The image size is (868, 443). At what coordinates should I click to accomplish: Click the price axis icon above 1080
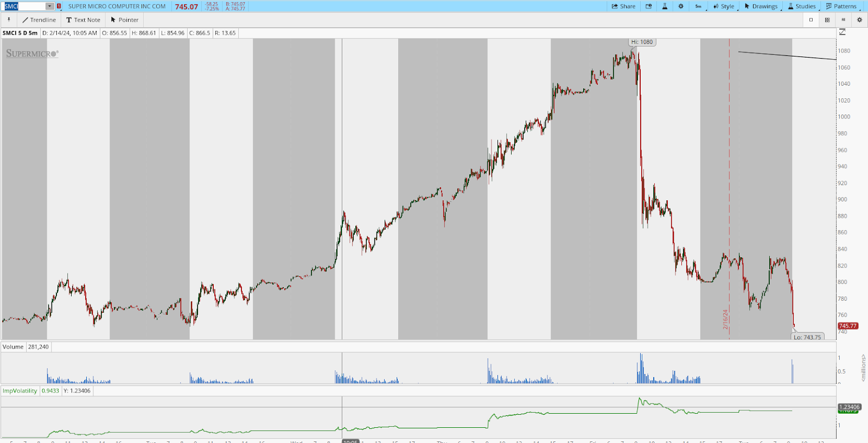tap(842, 32)
